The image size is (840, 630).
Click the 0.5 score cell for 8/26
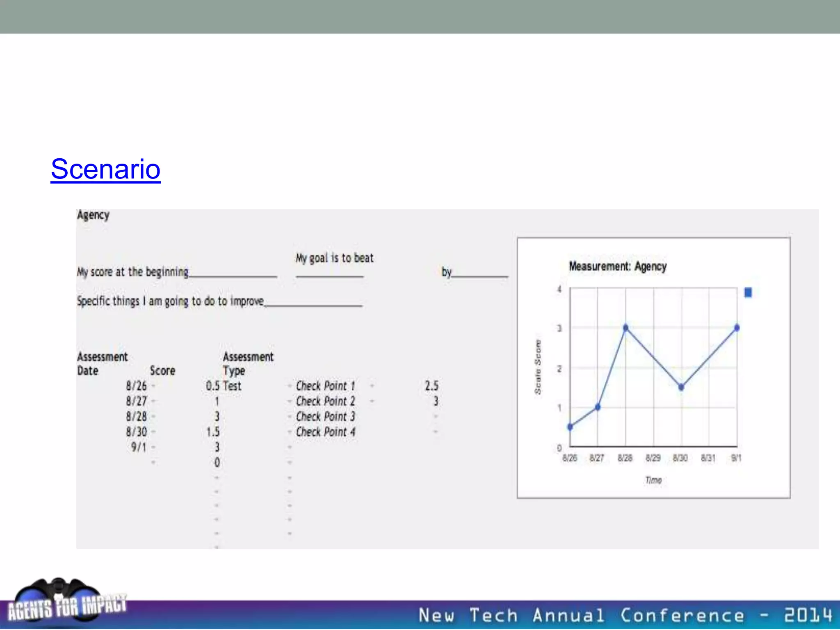[x=212, y=386]
